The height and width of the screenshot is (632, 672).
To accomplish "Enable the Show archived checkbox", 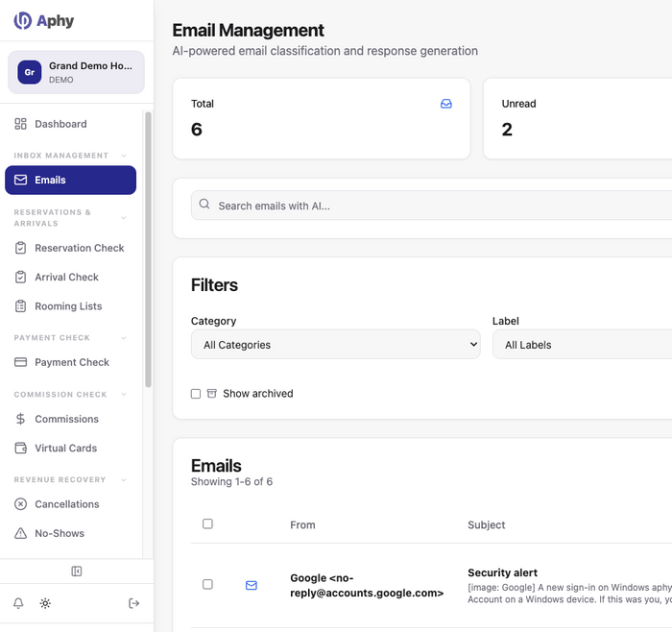I will 196,394.
